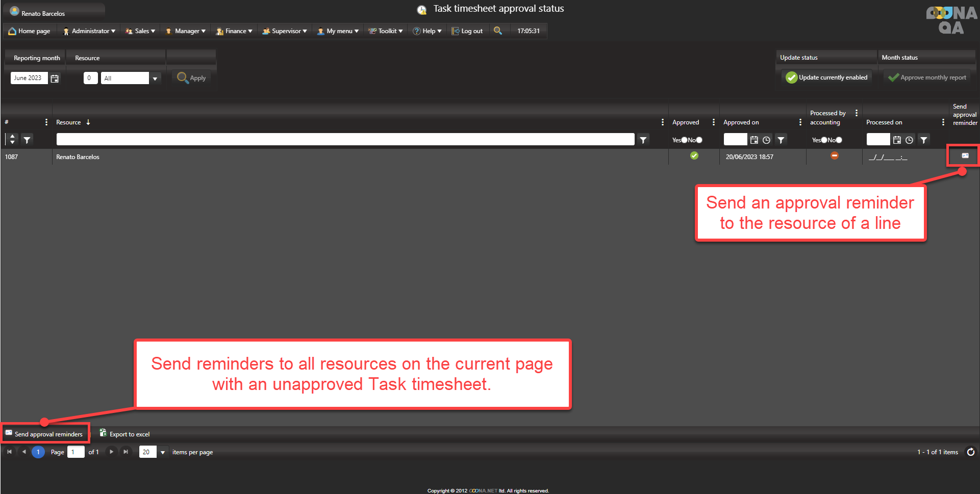Select Yes radio under Approved column
Screen dimensions: 980x494
point(684,140)
